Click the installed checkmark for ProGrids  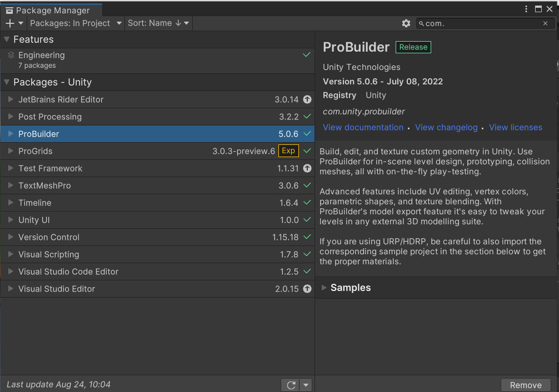tap(307, 150)
